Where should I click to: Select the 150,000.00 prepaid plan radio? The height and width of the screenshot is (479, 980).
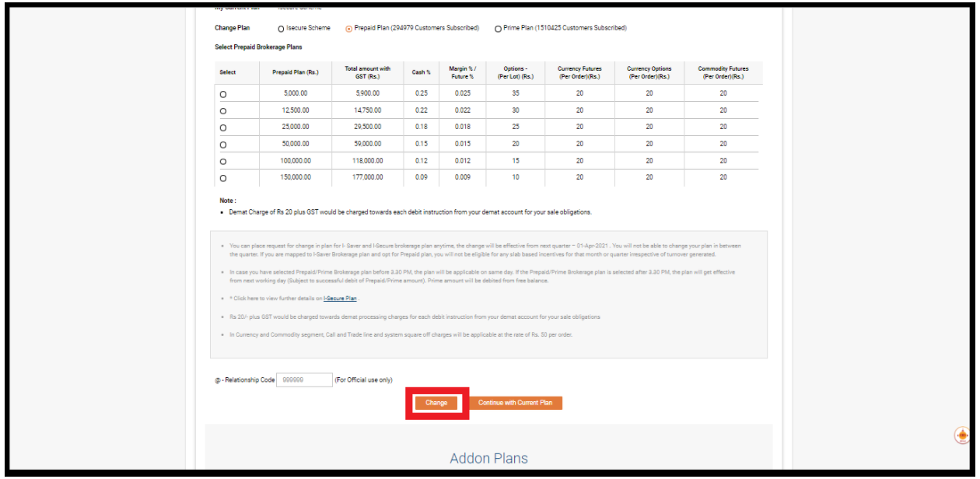tap(224, 178)
